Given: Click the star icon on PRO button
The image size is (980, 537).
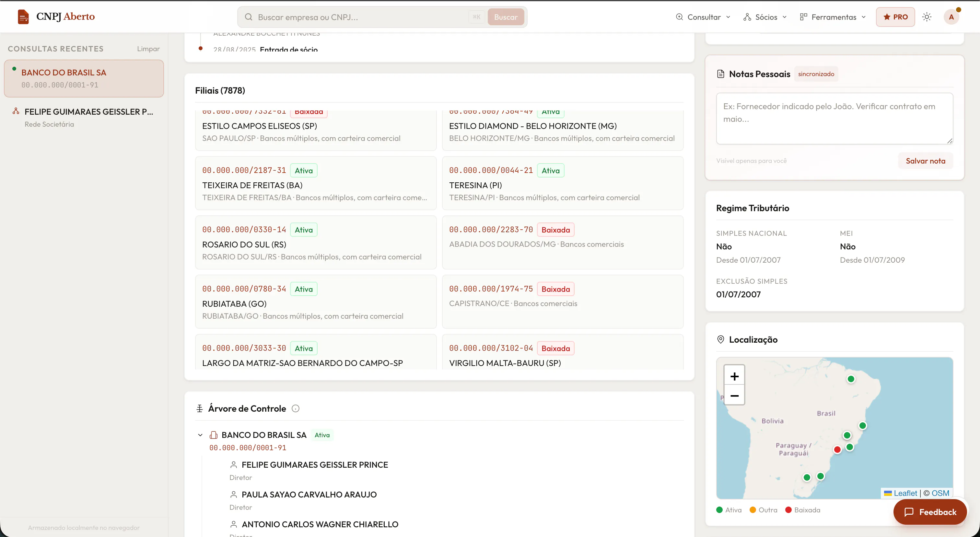Looking at the screenshot, I should (x=887, y=17).
